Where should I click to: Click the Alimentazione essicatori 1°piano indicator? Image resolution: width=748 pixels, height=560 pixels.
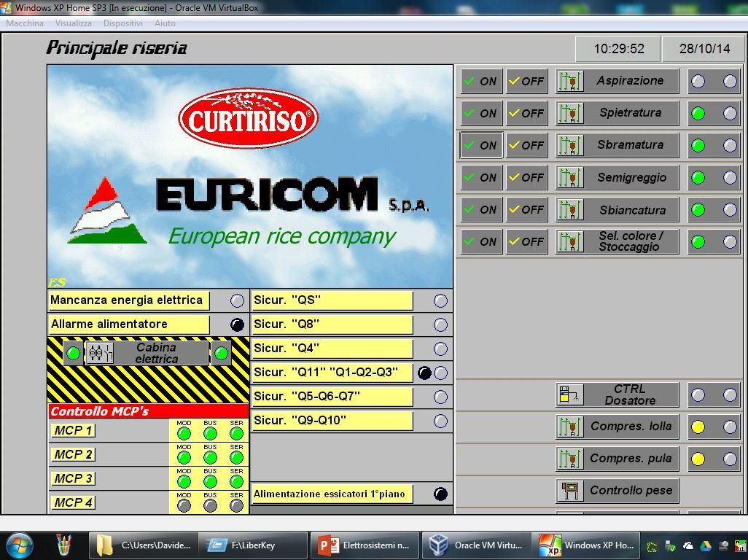tap(440, 494)
